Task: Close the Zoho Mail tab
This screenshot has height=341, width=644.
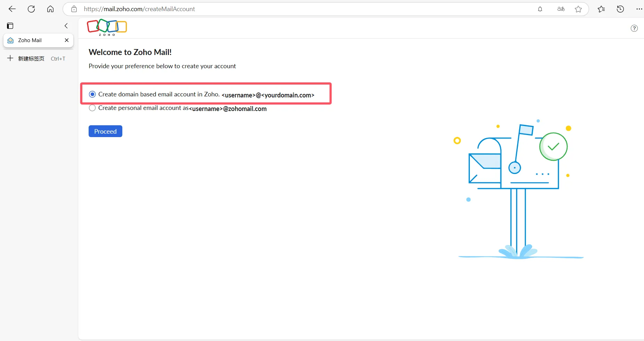Action: coord(67,40)
